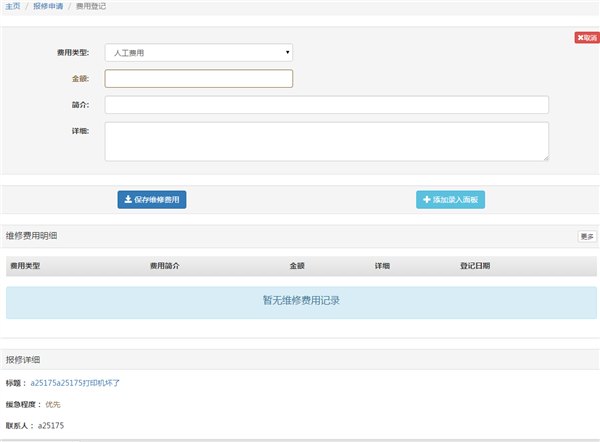Open the 报修申请 breadcrumb link
Image resolution: width=600 pixels, height=442 pixels.
[x=48, y=6]
